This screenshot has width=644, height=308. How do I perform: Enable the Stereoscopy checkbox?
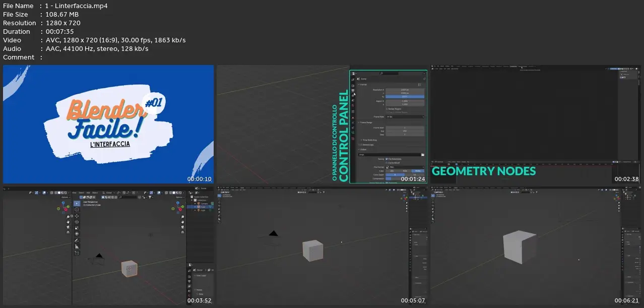(361, 145)
